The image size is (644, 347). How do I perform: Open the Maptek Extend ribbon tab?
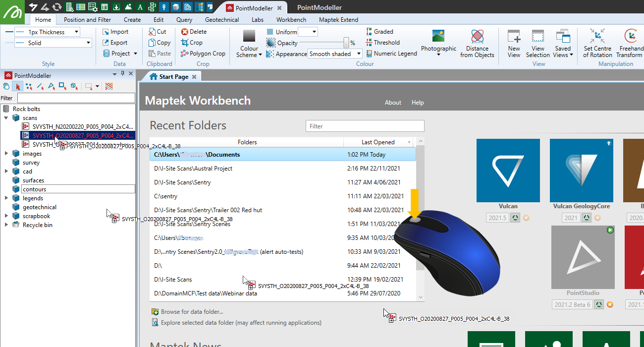338,20
